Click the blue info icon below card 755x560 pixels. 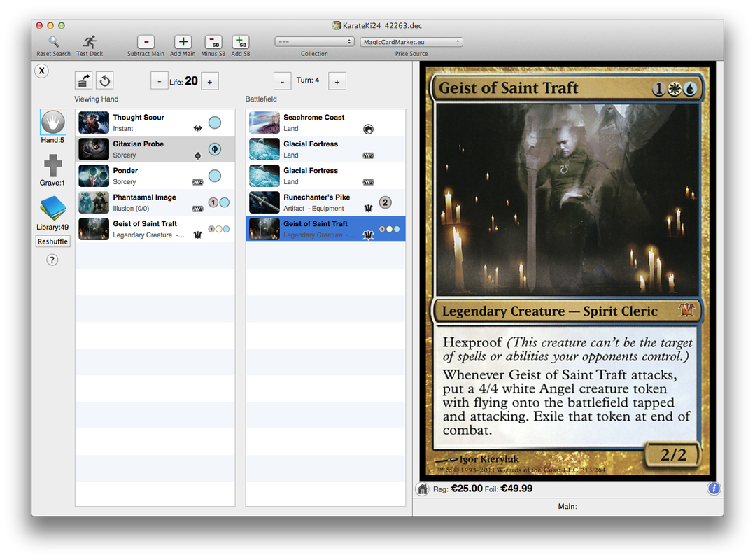(714, 489)
